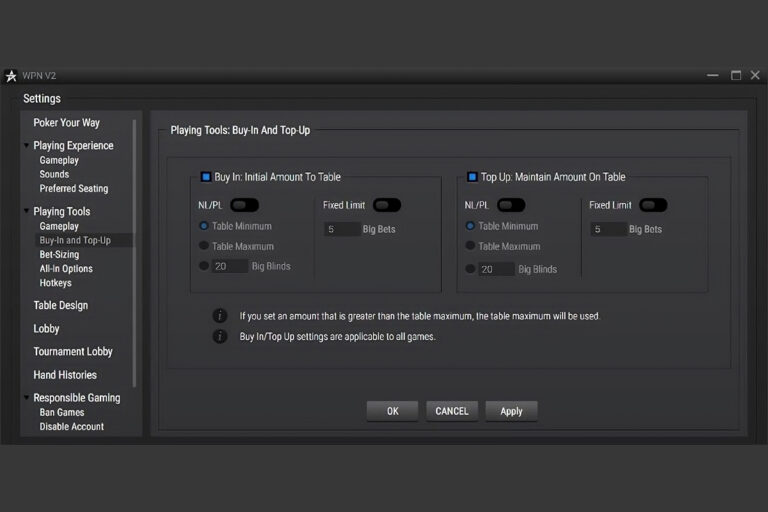Click the Apply button
This screenshot has height=512, width=768.
(511, 411)
